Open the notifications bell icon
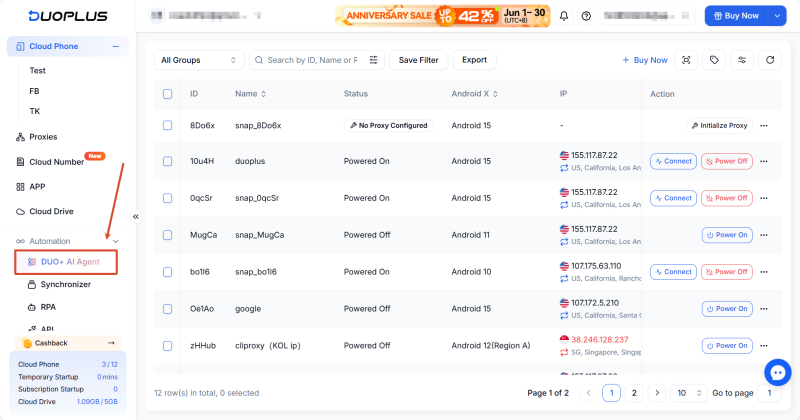Screen dimensions: 800x420 [x=564, y=16]
